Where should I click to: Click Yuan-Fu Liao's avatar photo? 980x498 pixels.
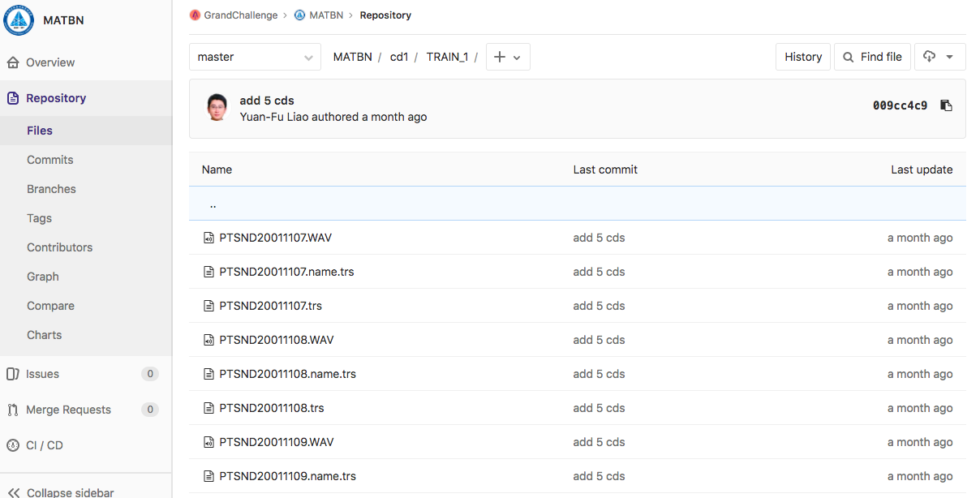tap(217, 108)
